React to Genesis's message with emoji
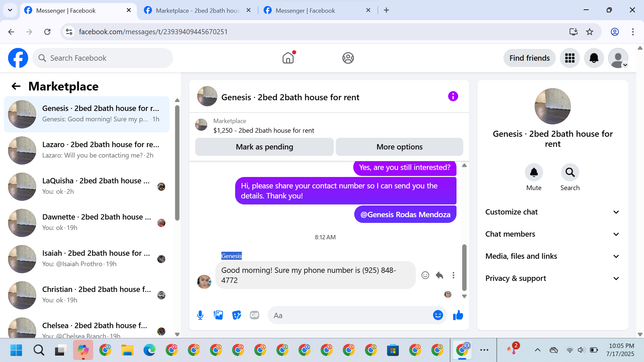644x362 pixels. tap(425, 275)
